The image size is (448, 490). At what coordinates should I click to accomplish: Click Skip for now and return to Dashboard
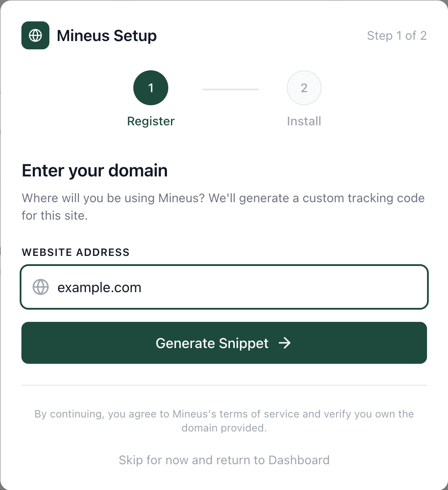click(224, 460)
